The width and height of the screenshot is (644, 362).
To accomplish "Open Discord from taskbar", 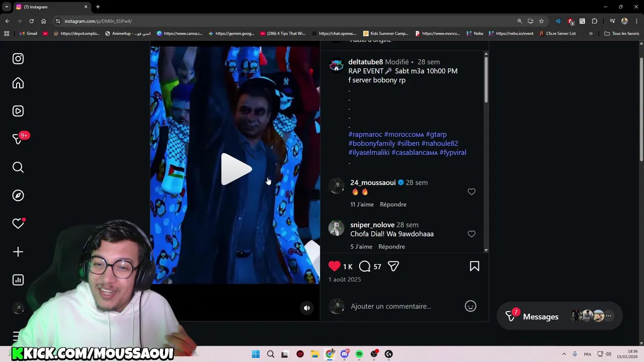I will click(345, 354).
